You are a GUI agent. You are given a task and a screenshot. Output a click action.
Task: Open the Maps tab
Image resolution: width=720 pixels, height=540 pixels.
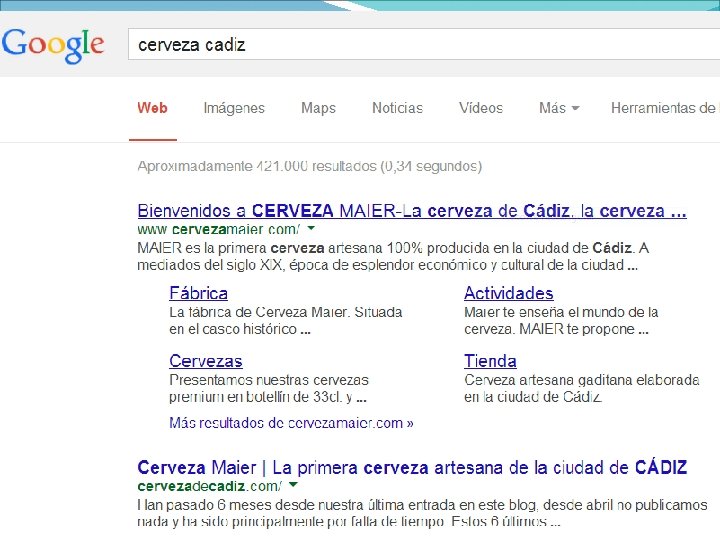click(318, 108)
